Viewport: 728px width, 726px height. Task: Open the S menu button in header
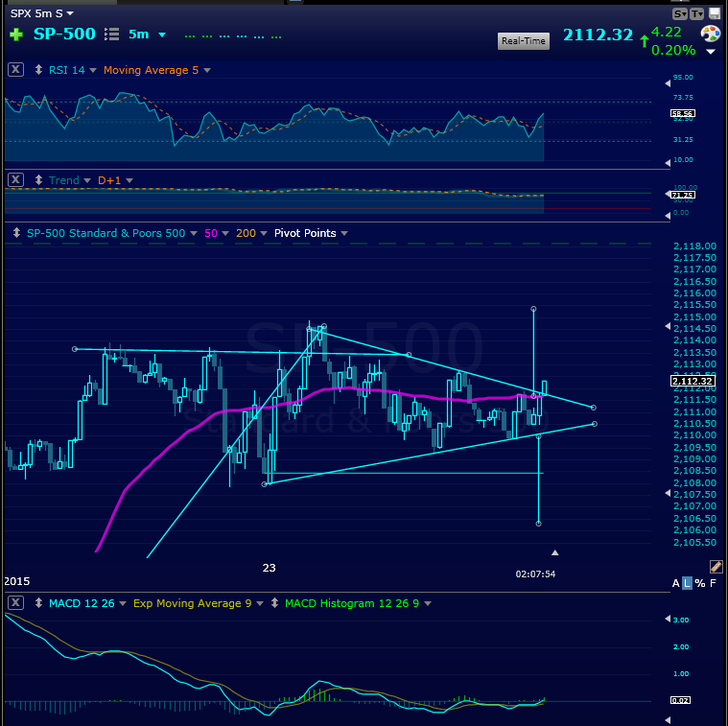coord(680,14)
